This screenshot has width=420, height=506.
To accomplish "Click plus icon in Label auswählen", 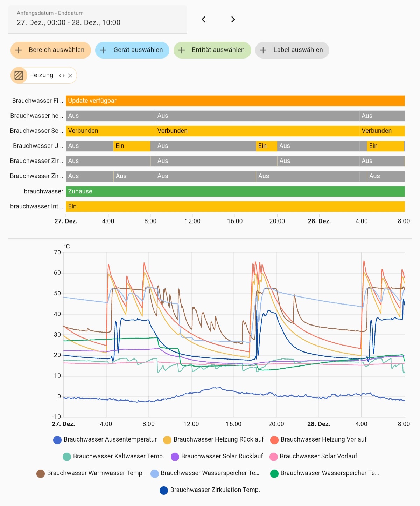I will point(263,50).
